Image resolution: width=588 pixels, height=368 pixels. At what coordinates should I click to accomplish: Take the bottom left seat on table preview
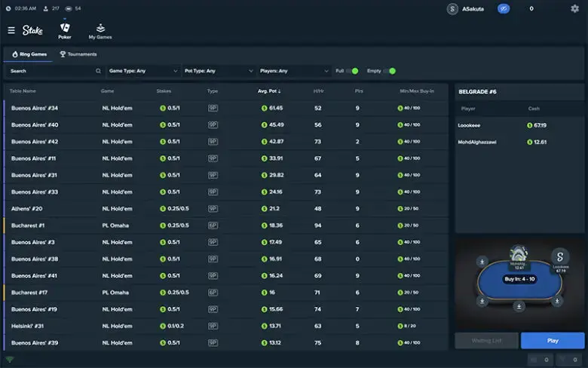pos(482,301)
